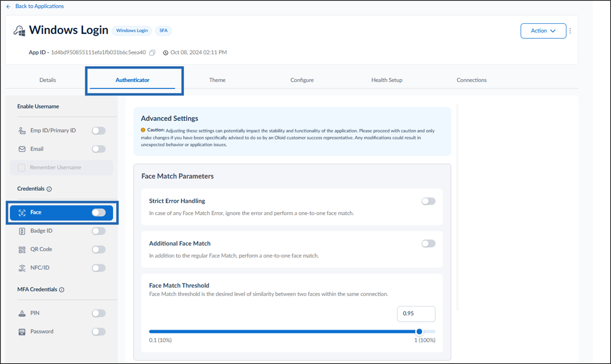The height and width of the screenshot is (364, 611).
Task: Click the QR Code icon
Action: tap(22, 250)
